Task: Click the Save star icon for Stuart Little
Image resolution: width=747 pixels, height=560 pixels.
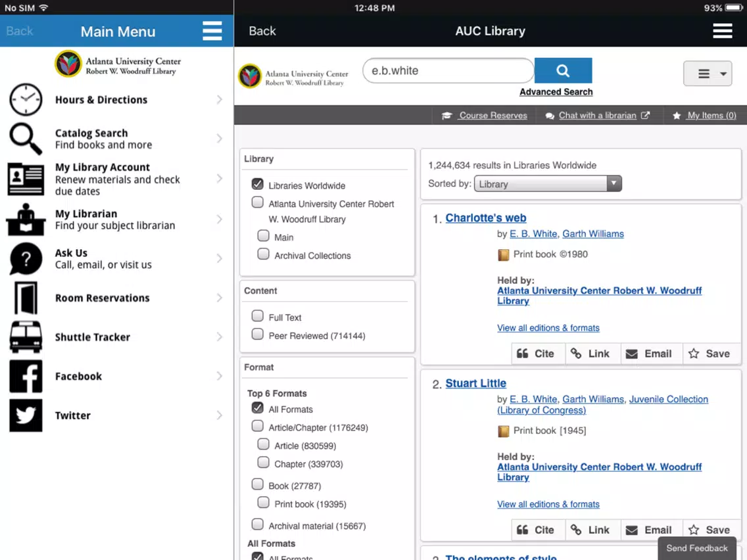Action: pos(694,530)
